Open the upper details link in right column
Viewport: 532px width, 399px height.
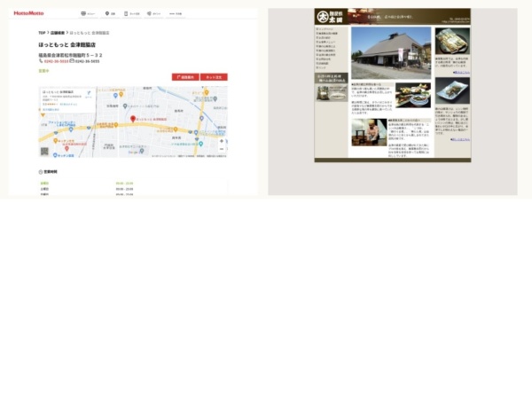[461, 73]
